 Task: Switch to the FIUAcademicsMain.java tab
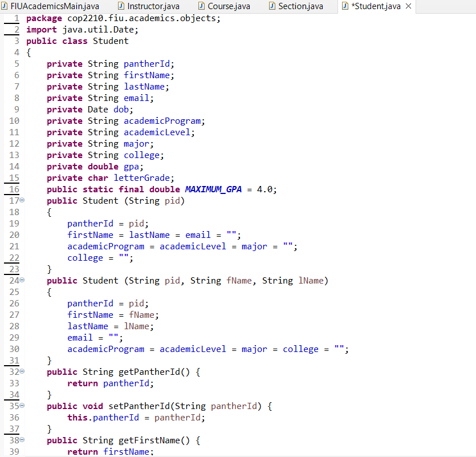pyautogui.click(x=50, y=6)
